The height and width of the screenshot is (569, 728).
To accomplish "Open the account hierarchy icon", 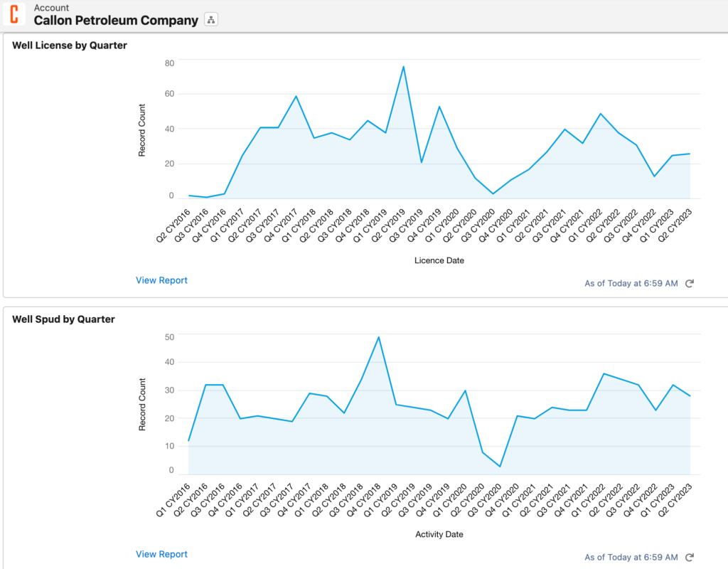I will (211, 20).
